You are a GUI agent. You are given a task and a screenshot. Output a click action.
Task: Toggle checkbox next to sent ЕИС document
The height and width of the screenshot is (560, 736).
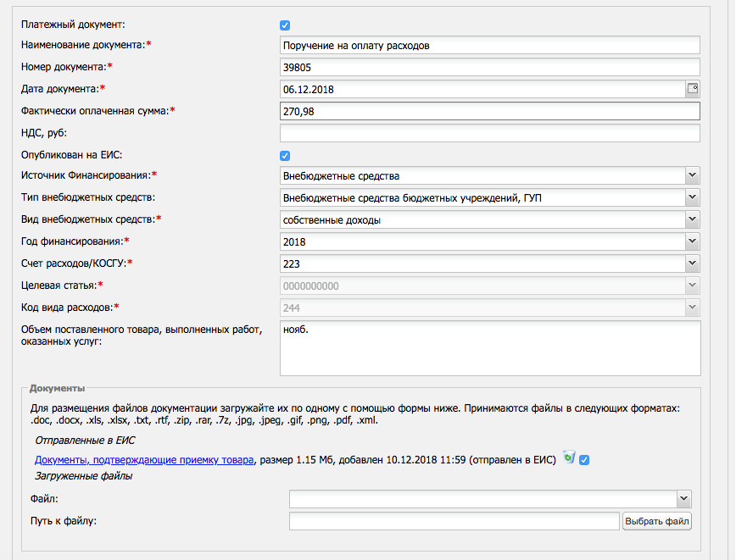(584, 460)
